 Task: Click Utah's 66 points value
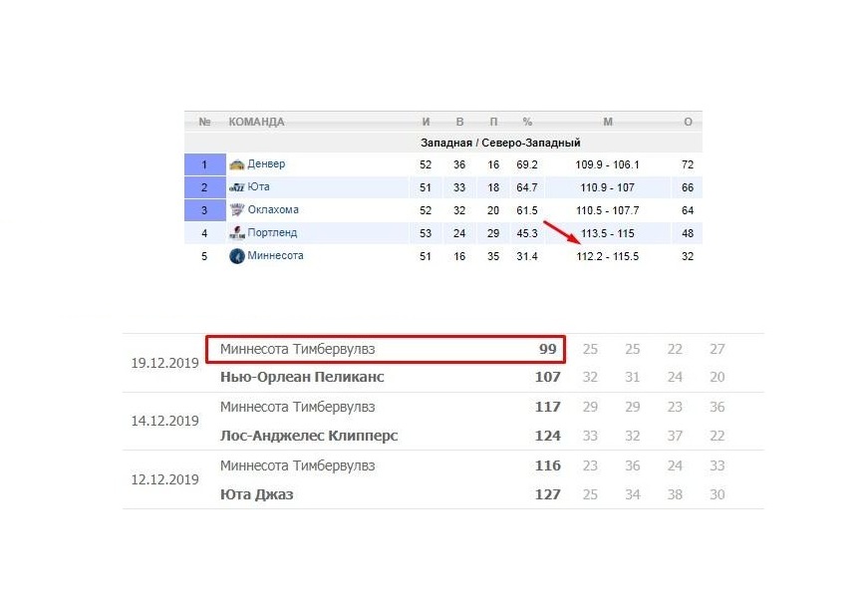click(688, 187)
